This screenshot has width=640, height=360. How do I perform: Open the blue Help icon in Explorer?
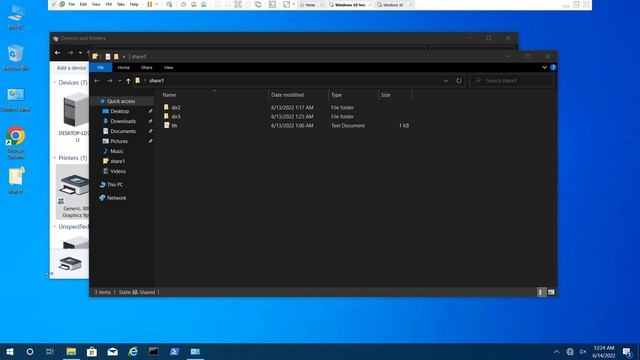tap(553, 67)
